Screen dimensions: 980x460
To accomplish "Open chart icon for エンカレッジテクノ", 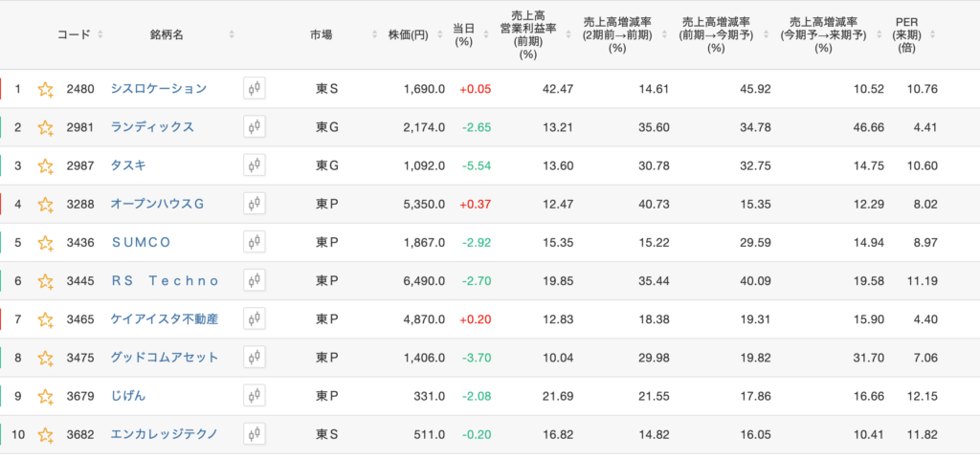I will (255, 434).
